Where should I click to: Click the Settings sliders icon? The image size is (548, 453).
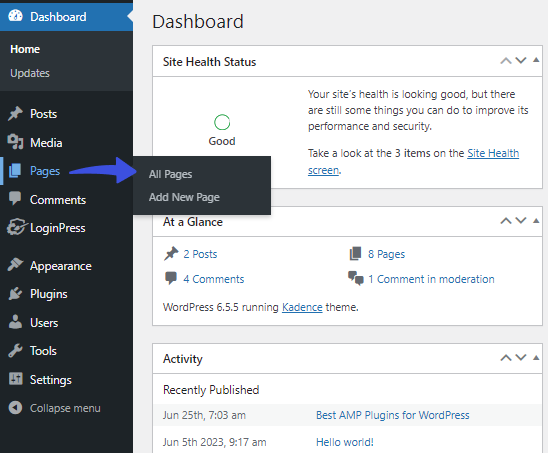15,379
